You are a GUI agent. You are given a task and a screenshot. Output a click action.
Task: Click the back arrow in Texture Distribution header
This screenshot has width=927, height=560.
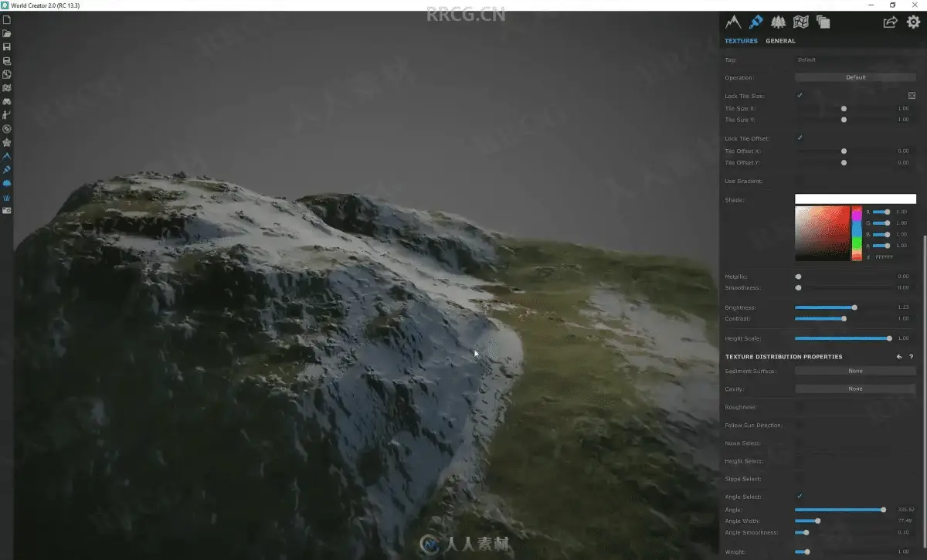tap(899, 357)
